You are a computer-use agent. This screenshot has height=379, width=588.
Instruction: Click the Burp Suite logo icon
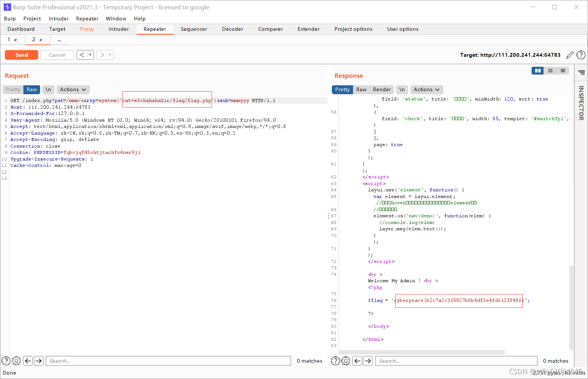[7, 7]
